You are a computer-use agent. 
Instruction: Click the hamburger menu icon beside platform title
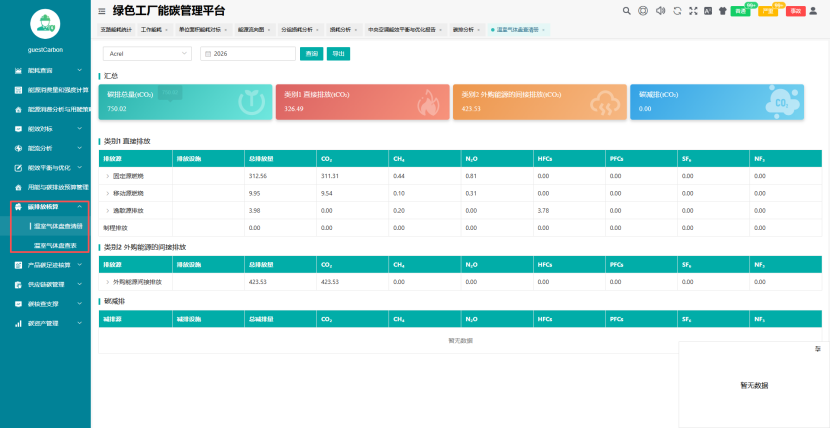[102, 11]
